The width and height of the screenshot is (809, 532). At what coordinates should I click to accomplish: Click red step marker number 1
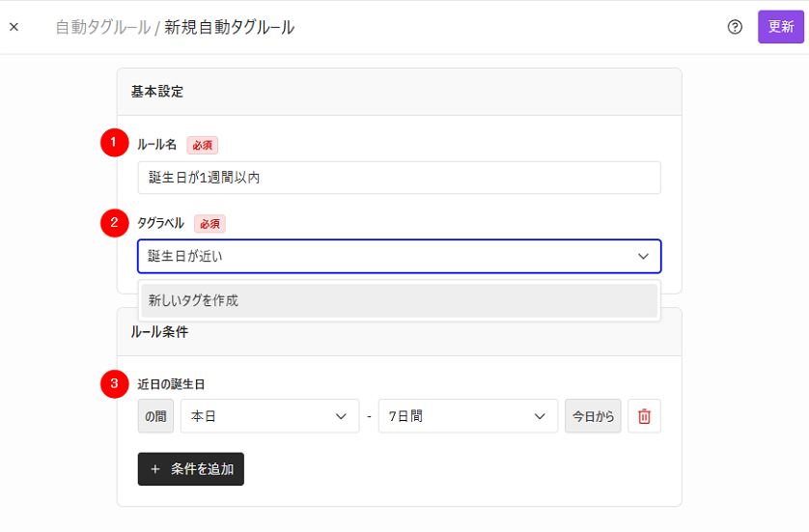114,143
